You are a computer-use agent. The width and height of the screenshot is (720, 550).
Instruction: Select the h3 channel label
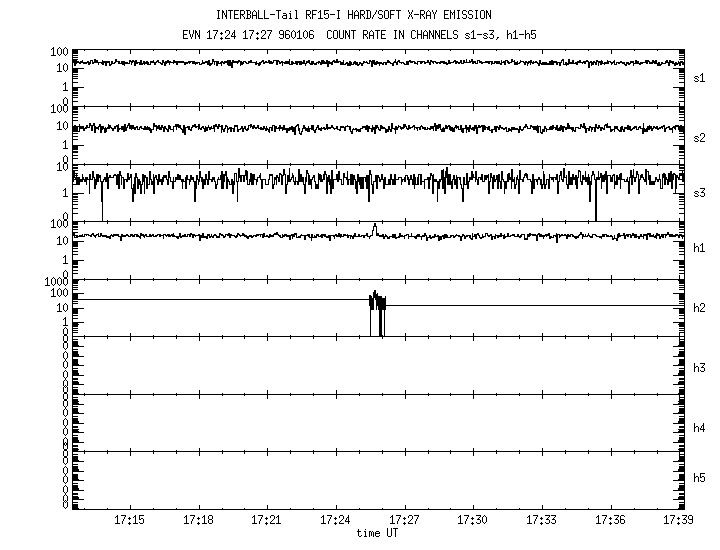pyautogui.click(x=700, y=368)
